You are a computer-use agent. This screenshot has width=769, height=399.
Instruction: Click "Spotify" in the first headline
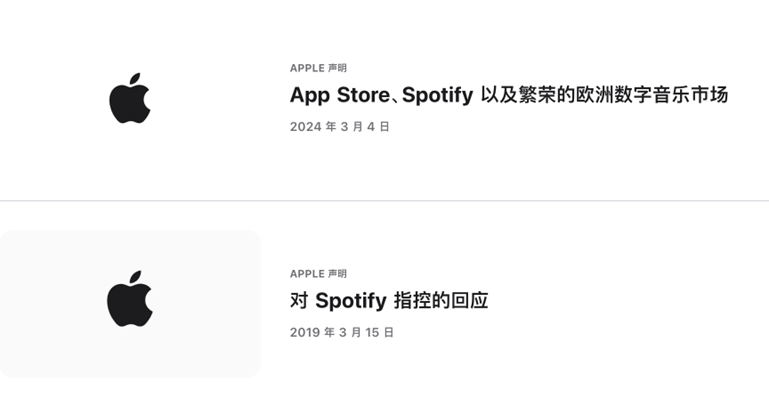click(x=437, y=95)
